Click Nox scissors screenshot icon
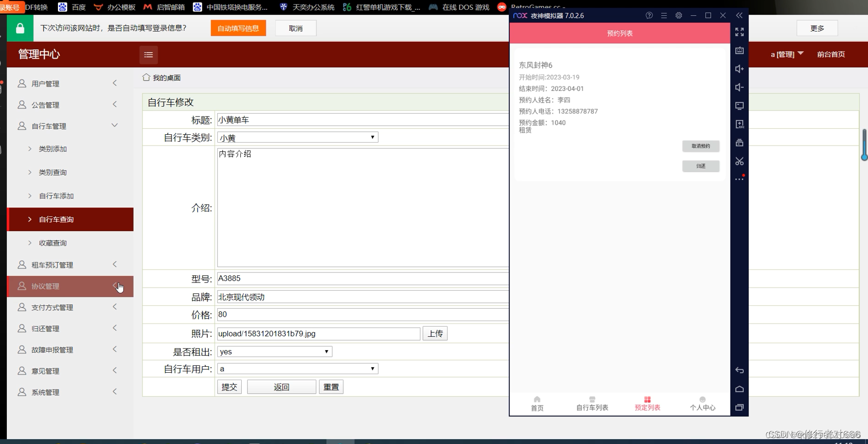This screenshot has width=868, height=444. tap(739, 161)
